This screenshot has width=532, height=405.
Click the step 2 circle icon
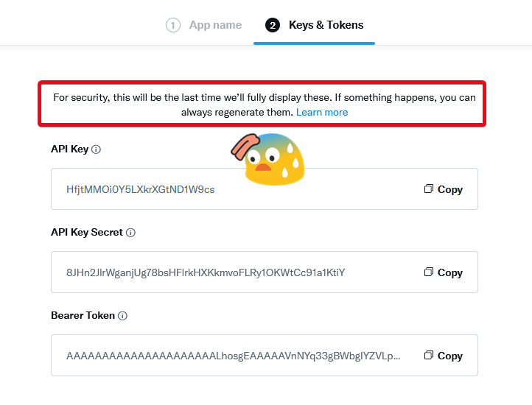tap(273, 25)
